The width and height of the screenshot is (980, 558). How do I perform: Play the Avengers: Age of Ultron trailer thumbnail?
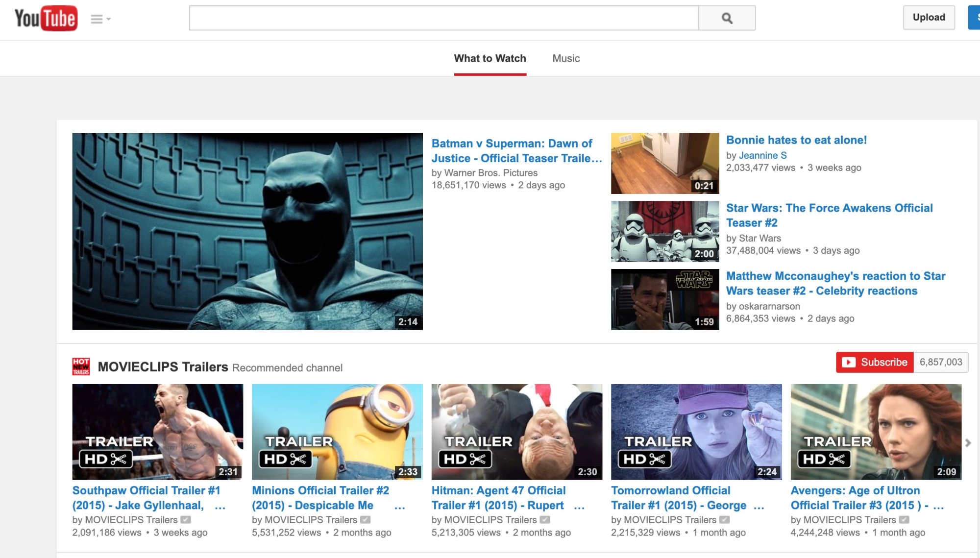pos(876,432)
